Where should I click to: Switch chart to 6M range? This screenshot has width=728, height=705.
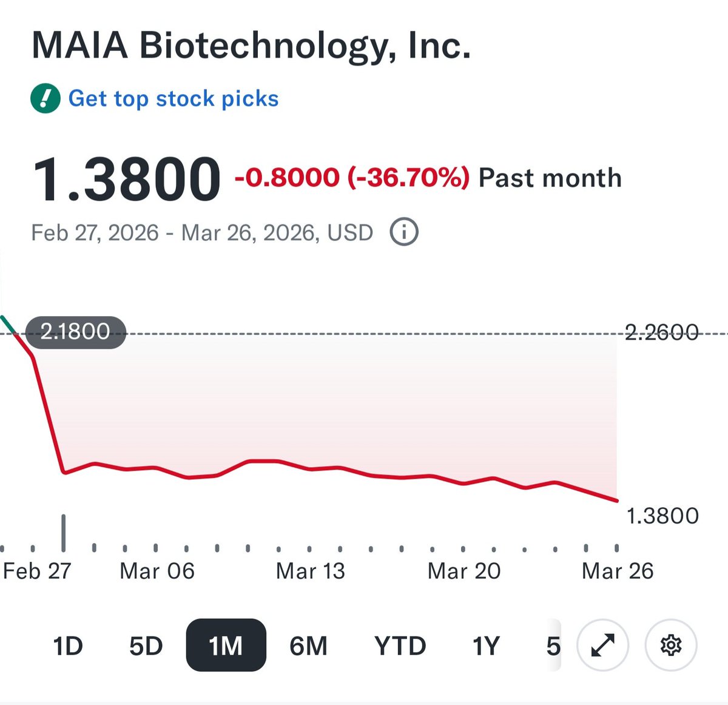308,646
